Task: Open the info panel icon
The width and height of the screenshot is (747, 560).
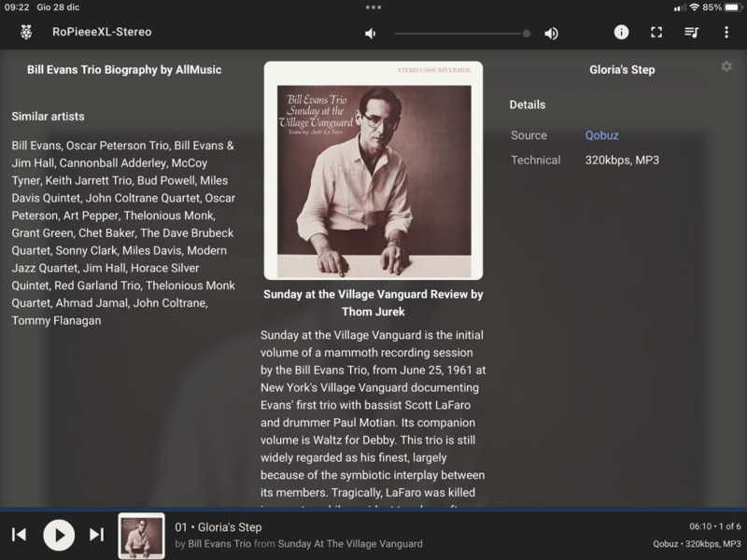Action: point(621,33)
